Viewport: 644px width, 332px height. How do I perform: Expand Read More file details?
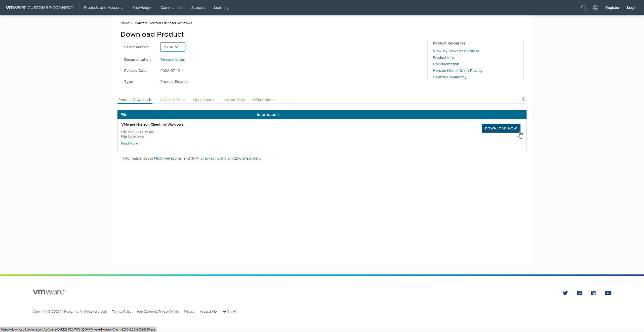pyautogui.click(x=129, y=144)
